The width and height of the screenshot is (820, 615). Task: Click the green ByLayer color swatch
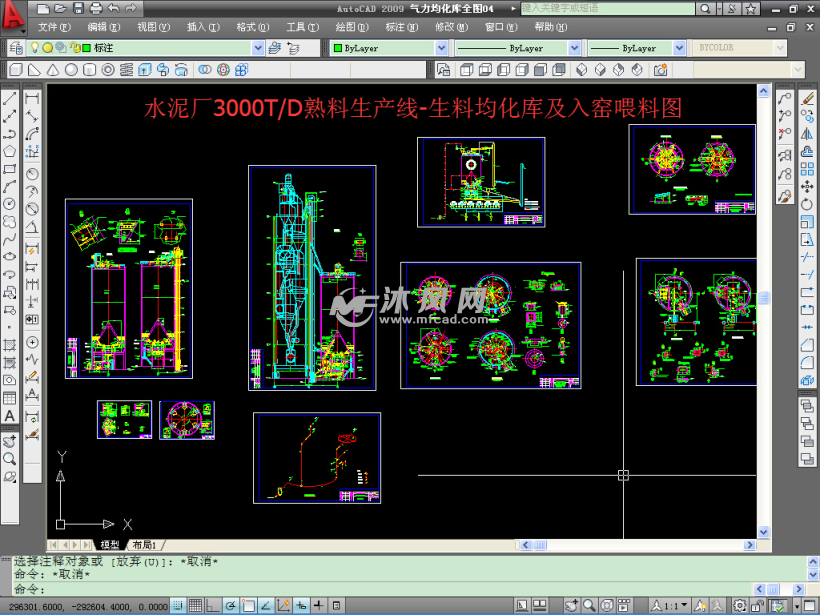338,48
